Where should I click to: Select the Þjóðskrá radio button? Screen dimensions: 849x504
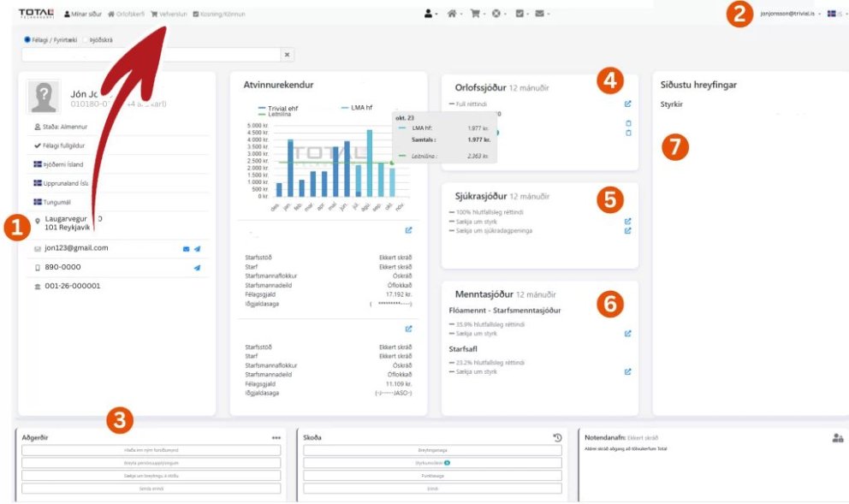[x=86, y=39]
